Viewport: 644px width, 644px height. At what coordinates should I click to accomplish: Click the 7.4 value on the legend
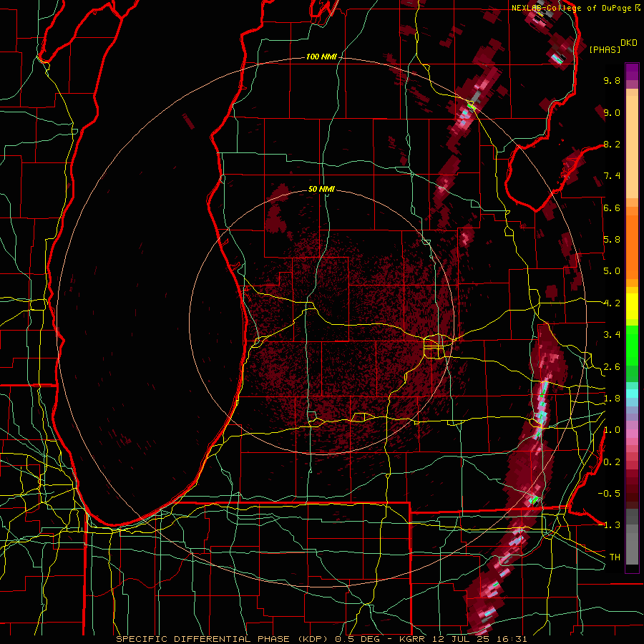click(612, 176)
